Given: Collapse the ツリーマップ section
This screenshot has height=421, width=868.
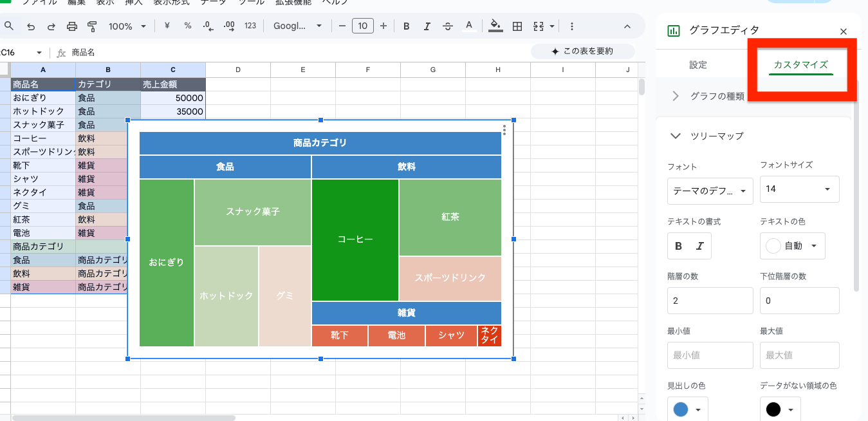Looking at the screenshot, I should click(x=676, y=136).
